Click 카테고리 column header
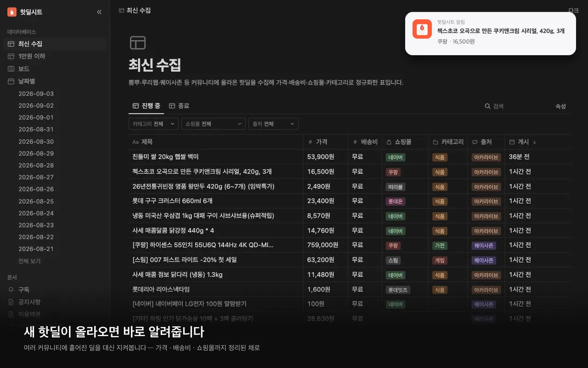This screenshot has height=368, width=588. coord(448,142)
